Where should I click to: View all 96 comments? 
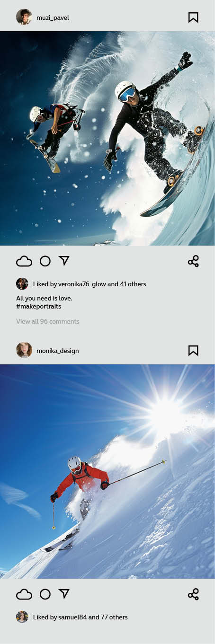tap(48, 321)
